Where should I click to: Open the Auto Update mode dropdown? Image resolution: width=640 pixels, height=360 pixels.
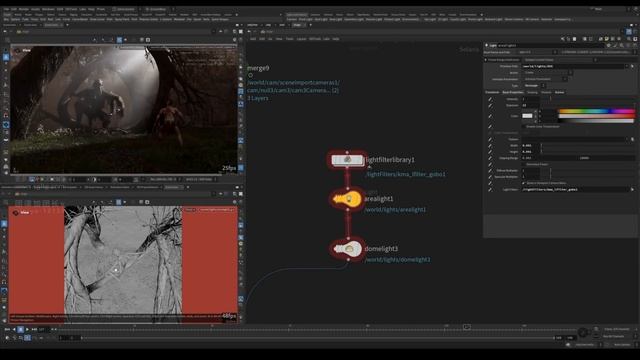click(x=623, y=344)
